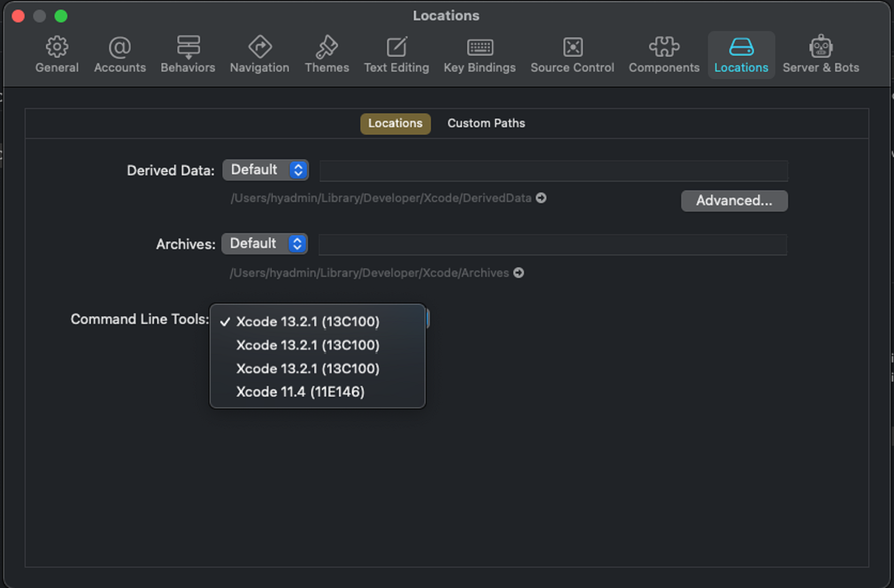Open the Accounts preferences pane
This screenshot has height=588, width=894.
[120, 55]
